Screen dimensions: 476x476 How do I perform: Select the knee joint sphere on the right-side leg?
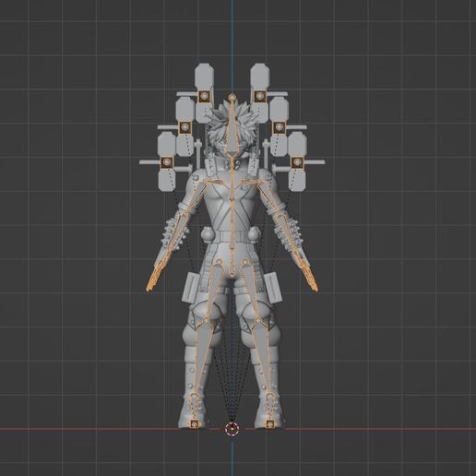[257, 321]
